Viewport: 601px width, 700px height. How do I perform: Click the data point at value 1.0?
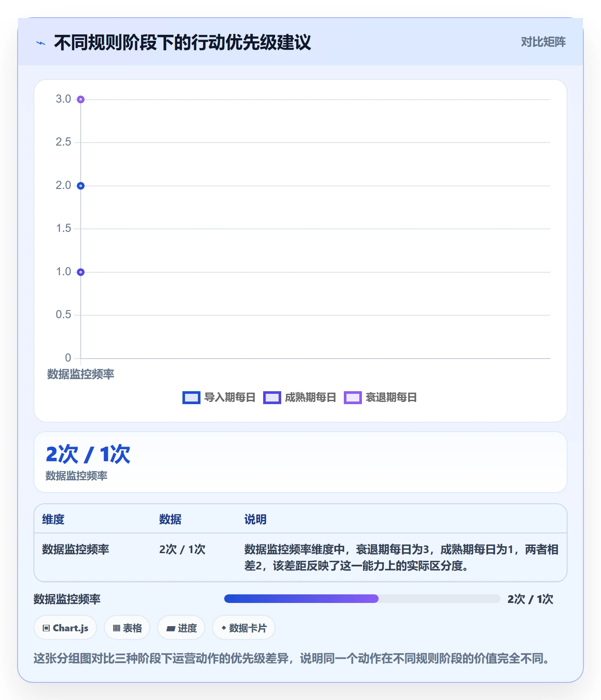tap(81, 272)
